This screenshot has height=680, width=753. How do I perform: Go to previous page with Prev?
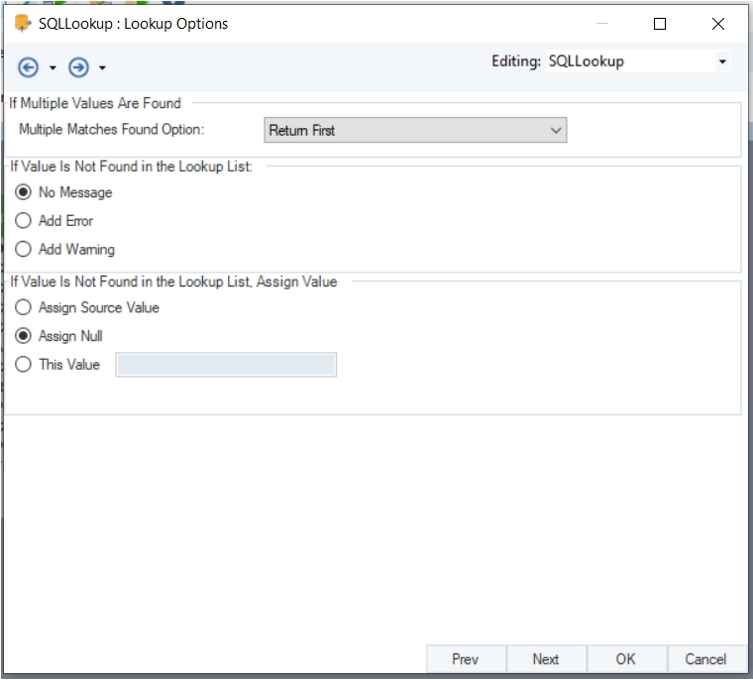click(465, 659)
